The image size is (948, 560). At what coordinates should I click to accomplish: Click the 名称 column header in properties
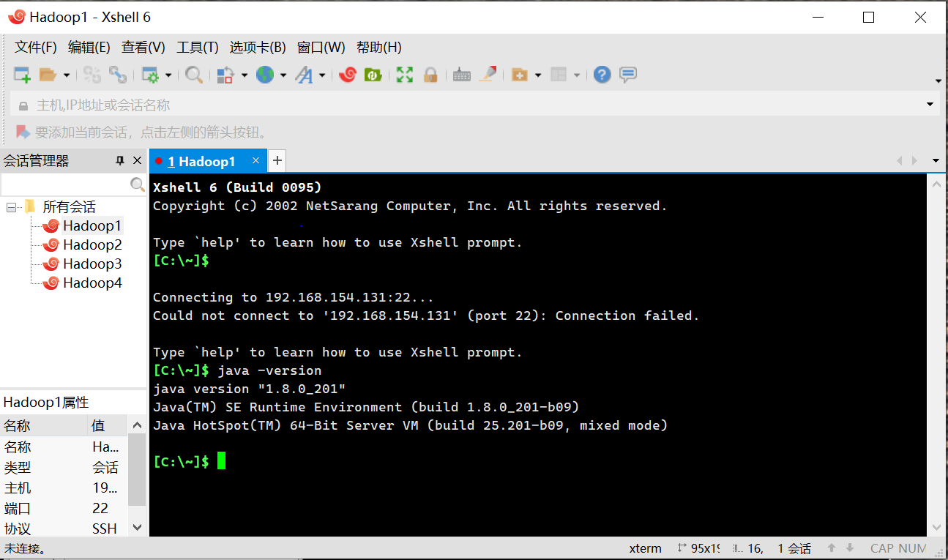44,425
